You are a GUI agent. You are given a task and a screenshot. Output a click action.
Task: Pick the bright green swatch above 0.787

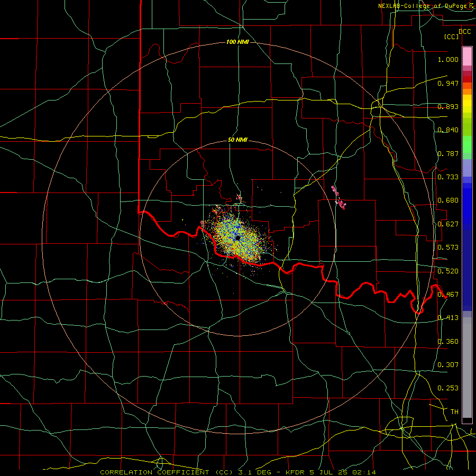(x=467, y=144)
